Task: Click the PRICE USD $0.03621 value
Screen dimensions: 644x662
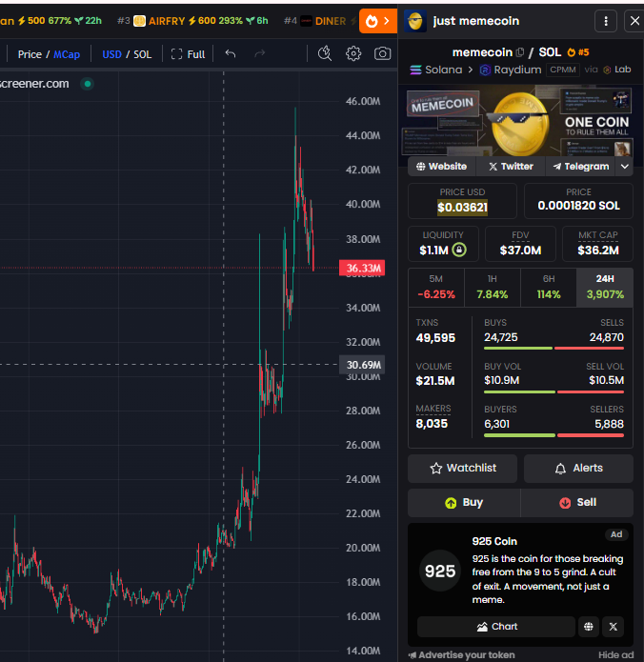Action: point(462,208)
